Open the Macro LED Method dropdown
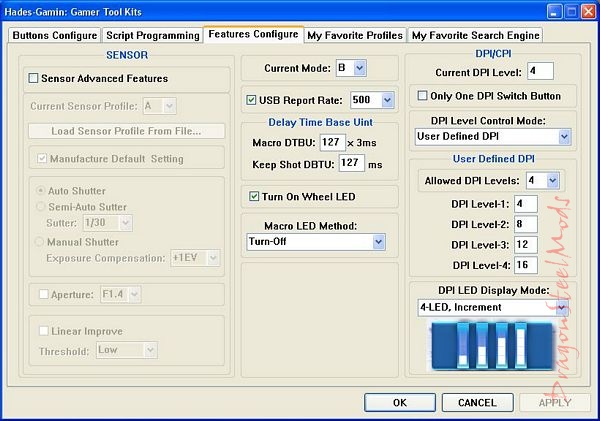 [378, 241]
